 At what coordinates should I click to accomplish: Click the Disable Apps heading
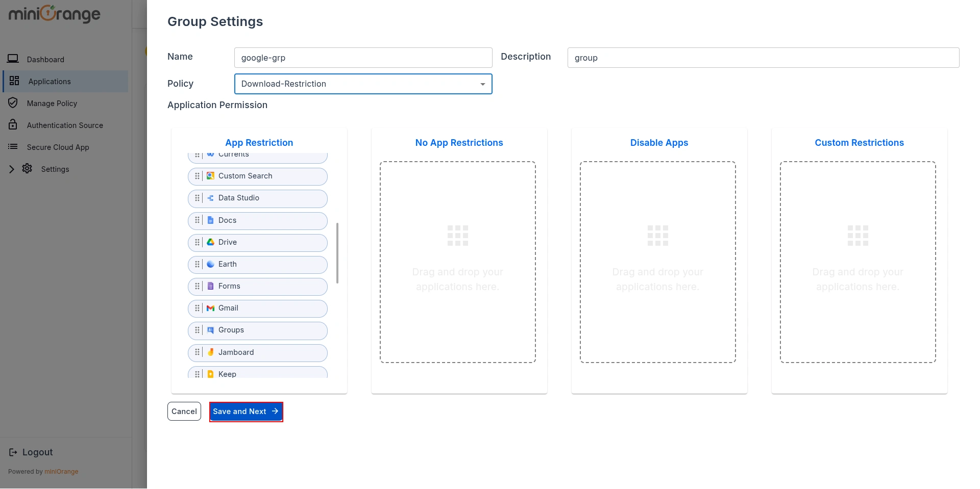tap(659, 143)
